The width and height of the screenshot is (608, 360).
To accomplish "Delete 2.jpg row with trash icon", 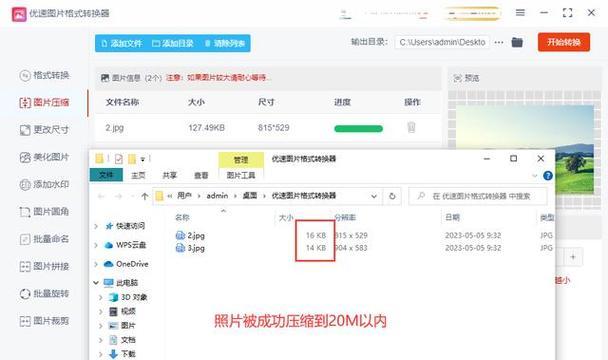I will (411, 127).
